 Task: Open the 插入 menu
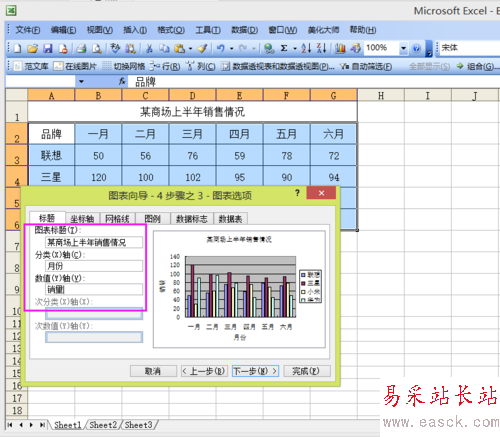pyautogui.click(x=135, y=30)
